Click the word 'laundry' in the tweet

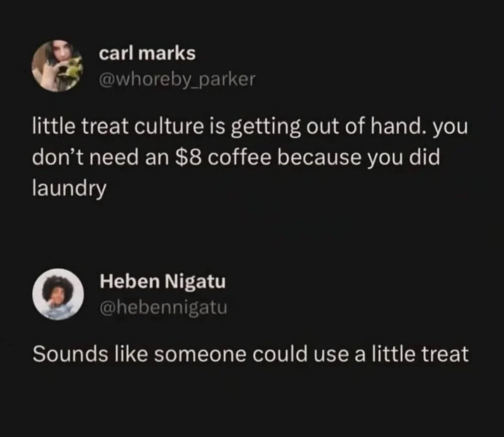point(69,189)
